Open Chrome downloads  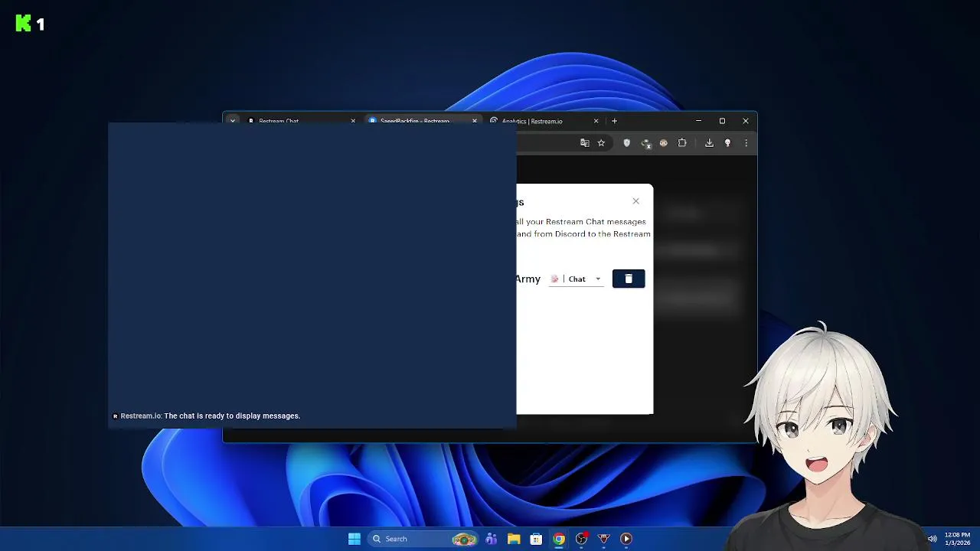[709, 143]
